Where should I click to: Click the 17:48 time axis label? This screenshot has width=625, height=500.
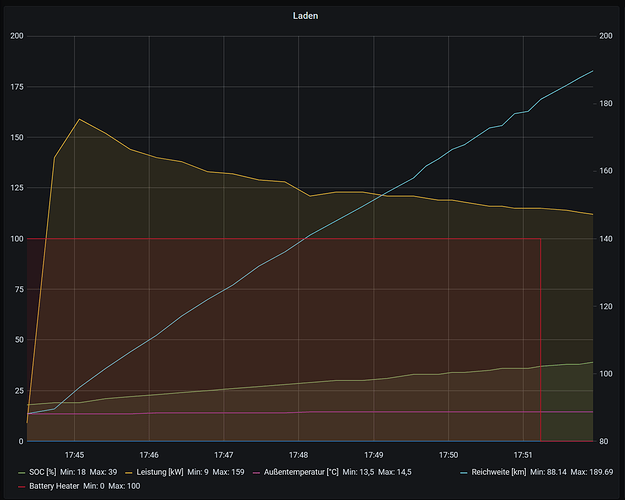(299, 455)
